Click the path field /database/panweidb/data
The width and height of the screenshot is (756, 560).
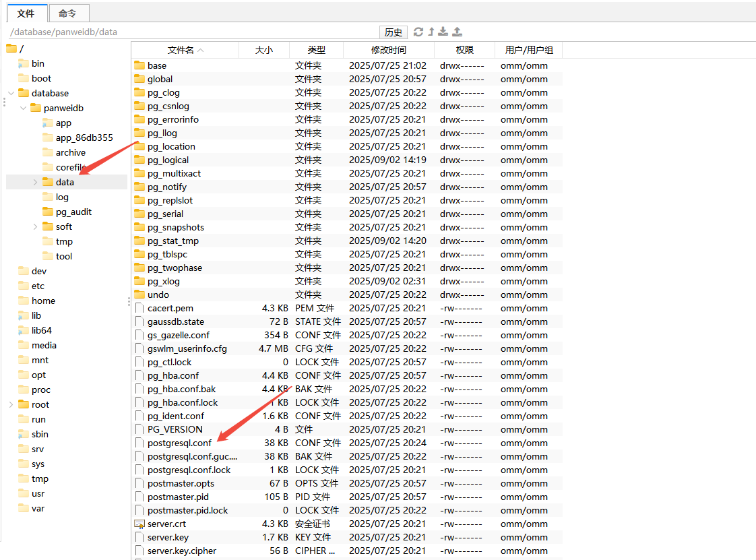click(x=193, y=32)
